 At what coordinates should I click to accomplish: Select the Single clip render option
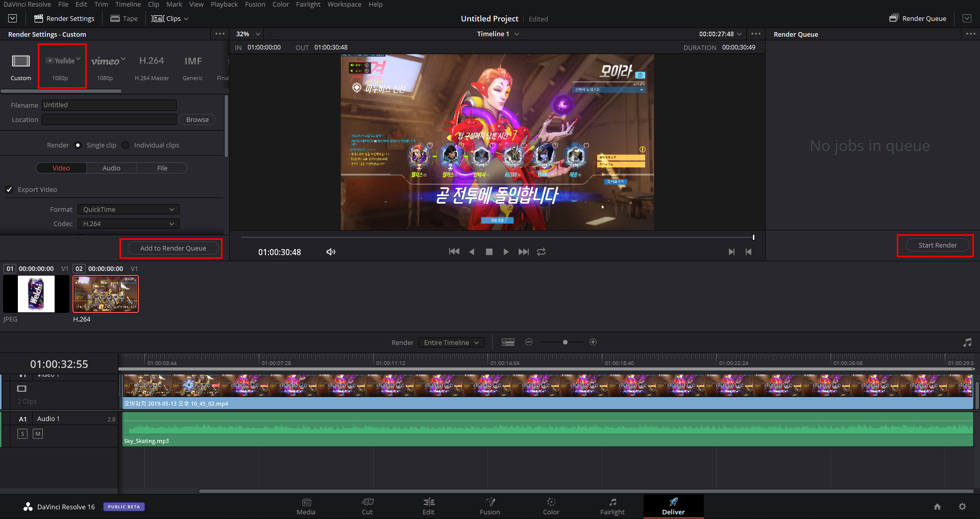(x=78, y=145)
